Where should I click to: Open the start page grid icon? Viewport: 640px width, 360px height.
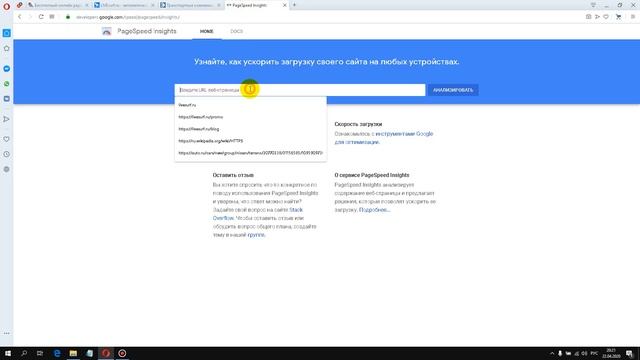pos(52,17)
